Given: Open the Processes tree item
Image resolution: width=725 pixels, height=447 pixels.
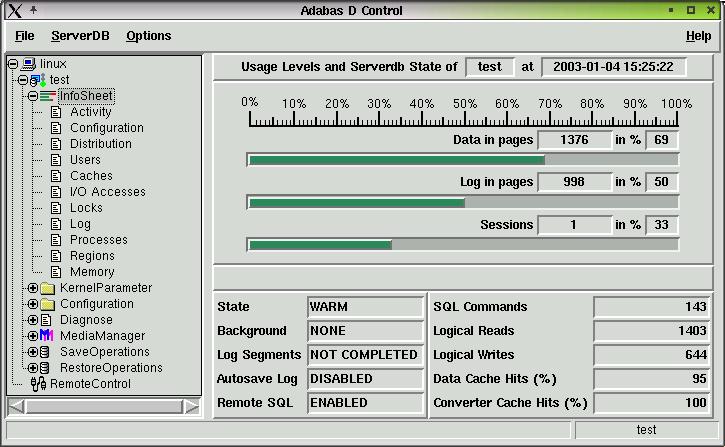Looking at the screenshot, I should click(x=98, y=240).
